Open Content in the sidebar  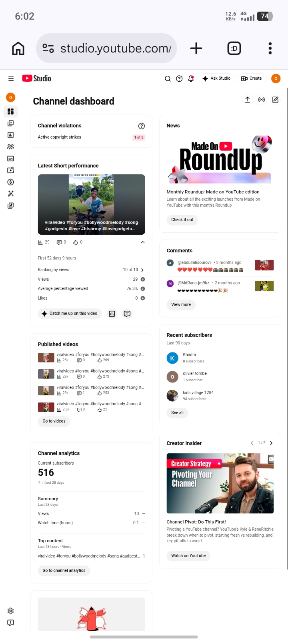11,123
